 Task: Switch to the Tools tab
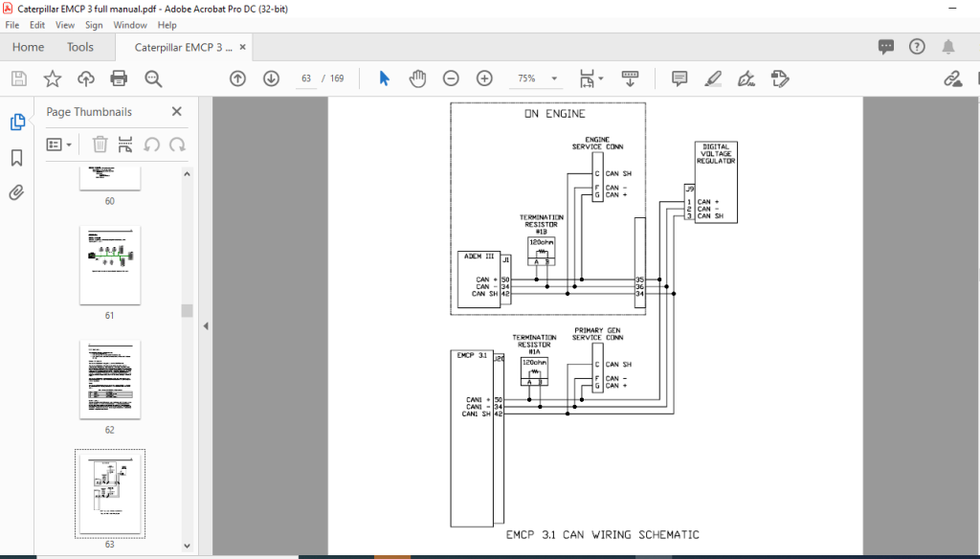pos(80,46)
